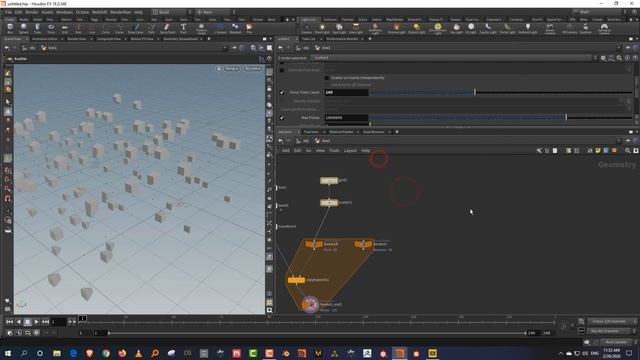Jump to the first frame button
The height and width of the screenshot is (360, 640).
point(9,322)
